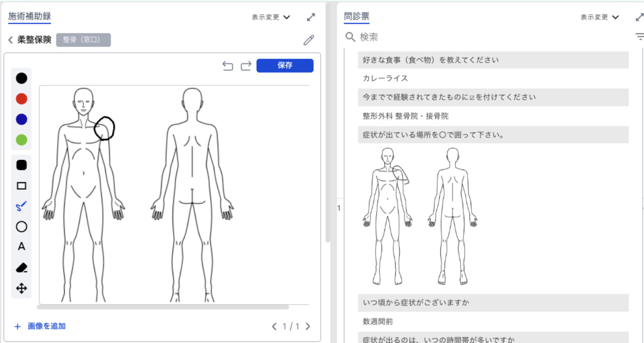Select the circle drawing tool

(21, 227)
